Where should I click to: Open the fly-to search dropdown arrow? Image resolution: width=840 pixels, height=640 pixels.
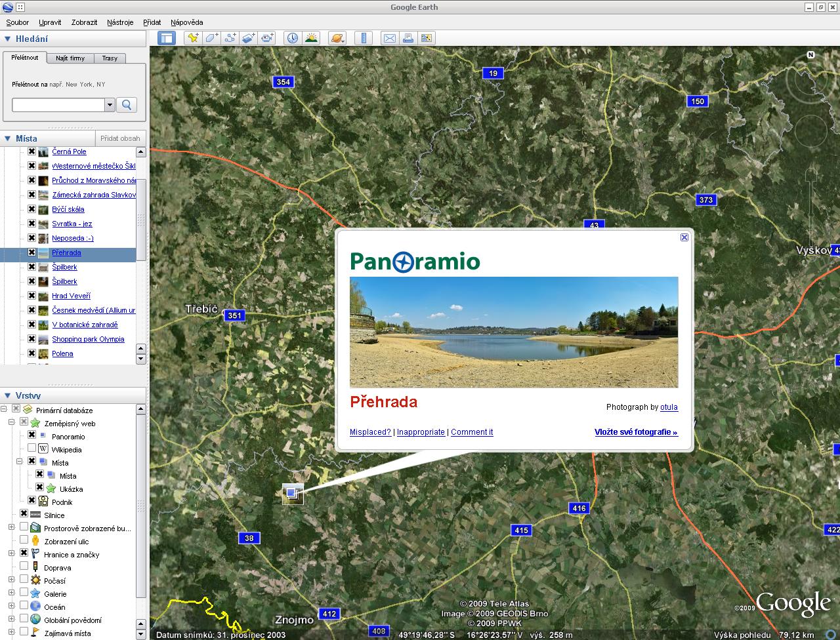(110, 105)
